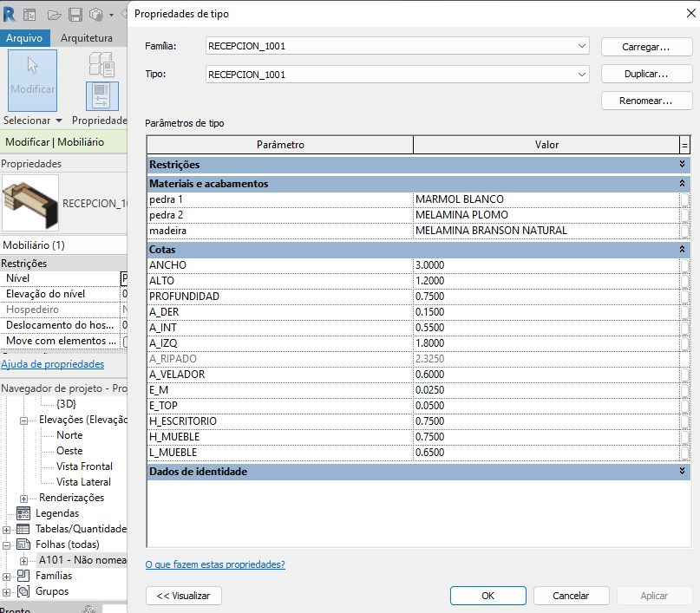Expand the Dados de identidade group
This screenshot has height=613, width=700.
tap(682, 471)
